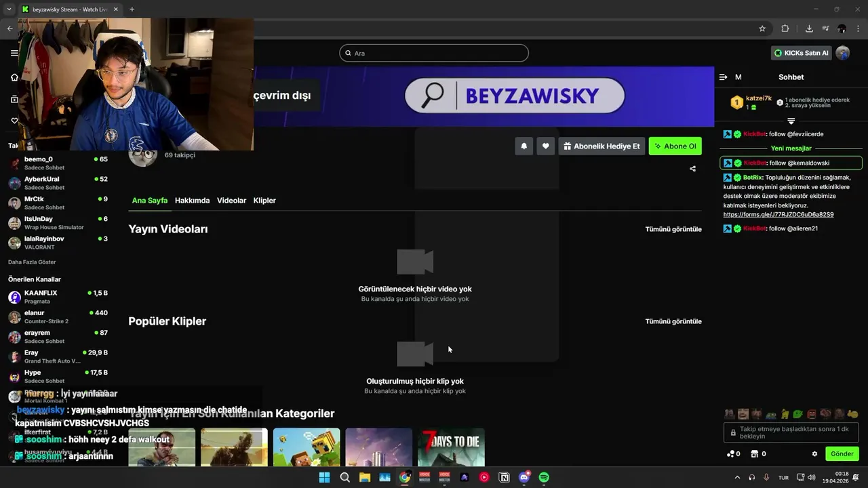This screenshot has width=868, height=488.
Task: Open Chrome media controls icon
Action: click(x=825, y=28)
